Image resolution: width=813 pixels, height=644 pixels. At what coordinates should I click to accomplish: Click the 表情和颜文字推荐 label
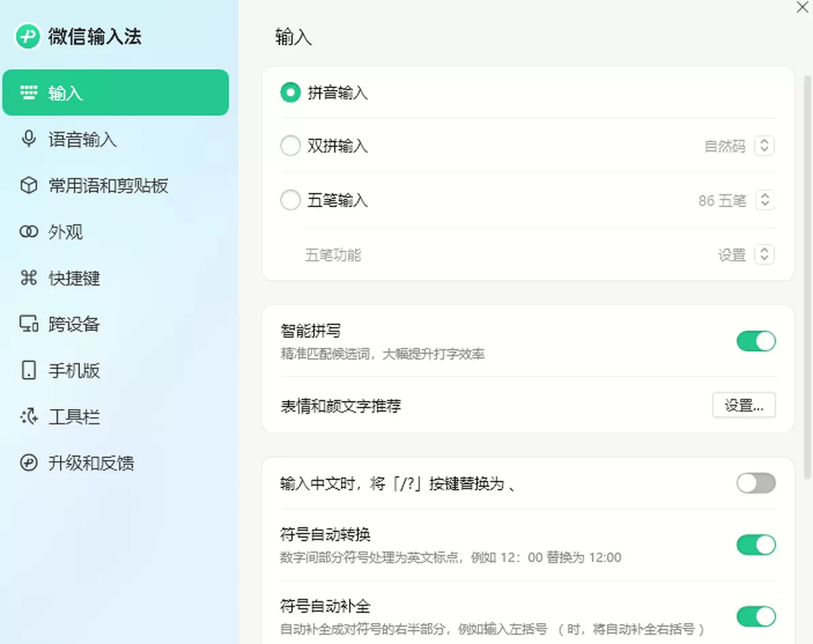pos(341,406)
